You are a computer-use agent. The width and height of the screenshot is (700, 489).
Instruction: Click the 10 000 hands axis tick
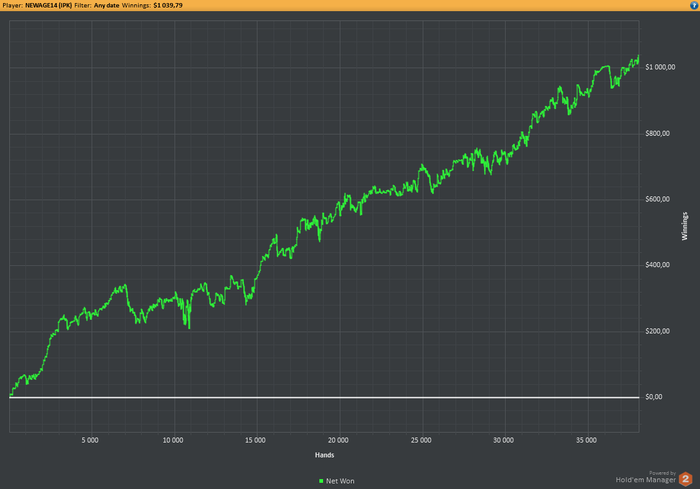(x=173, y=440)
